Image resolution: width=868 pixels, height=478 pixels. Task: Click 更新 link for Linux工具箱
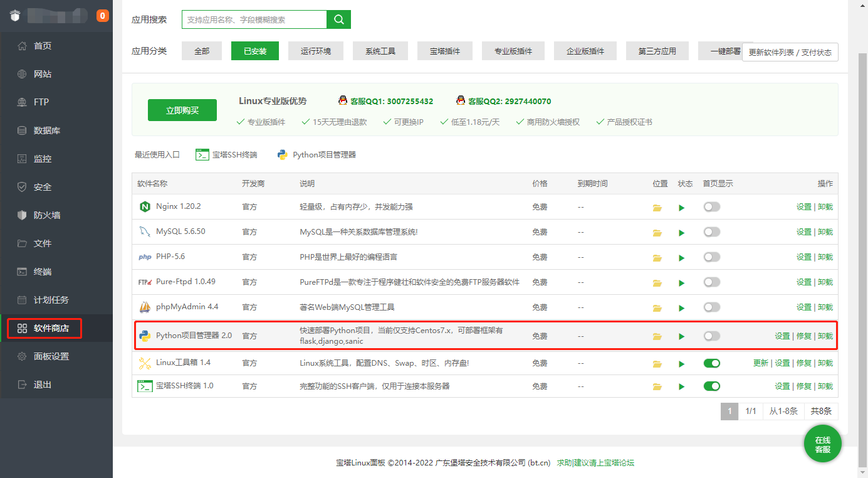(x=761, y=363)
